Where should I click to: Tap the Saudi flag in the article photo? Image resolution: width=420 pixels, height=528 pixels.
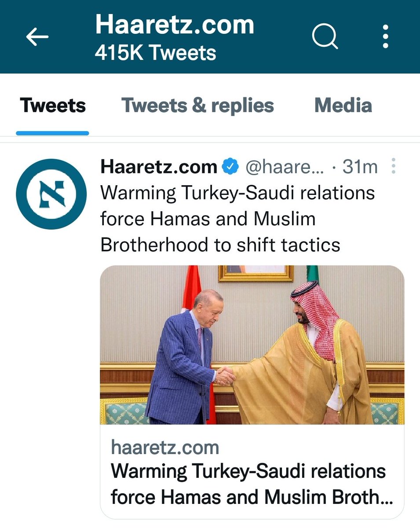(x=312, y=273)
